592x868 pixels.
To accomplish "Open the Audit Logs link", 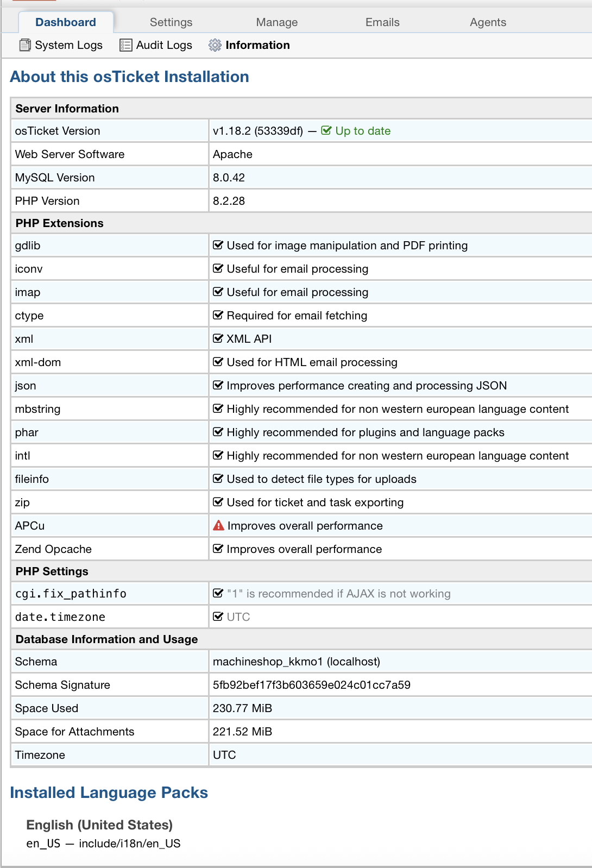I will (x=163, y=45).
